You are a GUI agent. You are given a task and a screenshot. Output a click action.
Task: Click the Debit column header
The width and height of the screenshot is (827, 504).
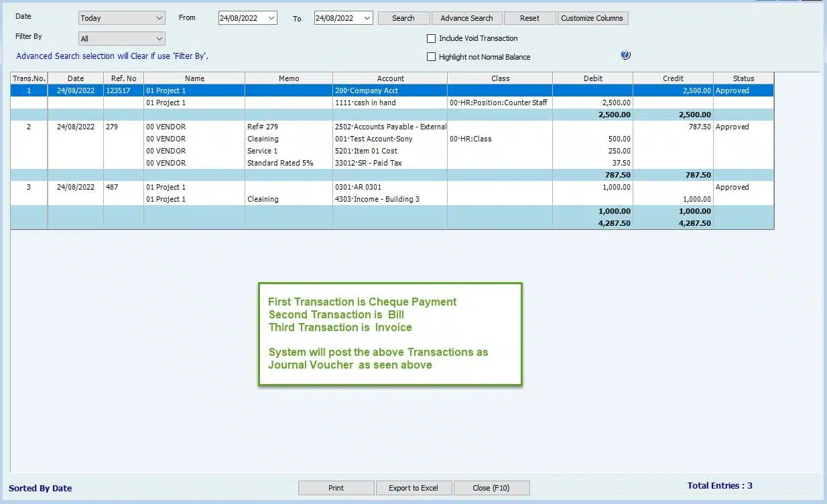click(593, 78)
